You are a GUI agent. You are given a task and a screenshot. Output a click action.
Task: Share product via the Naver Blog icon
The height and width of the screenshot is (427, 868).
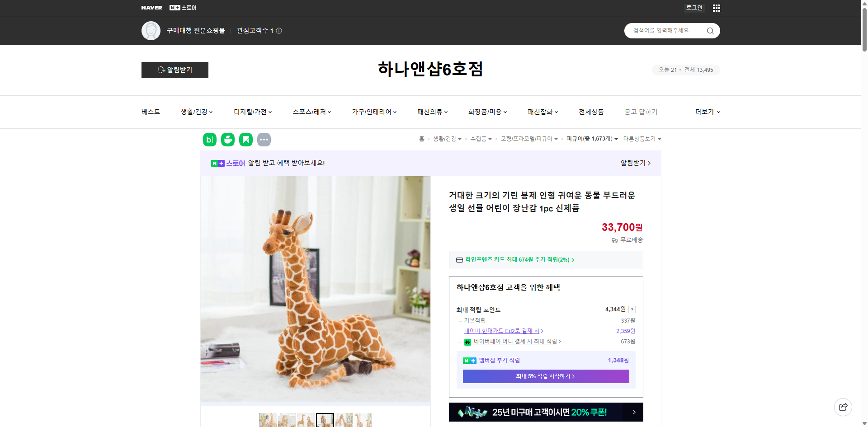pyautogui.click(x=209, y=140)
